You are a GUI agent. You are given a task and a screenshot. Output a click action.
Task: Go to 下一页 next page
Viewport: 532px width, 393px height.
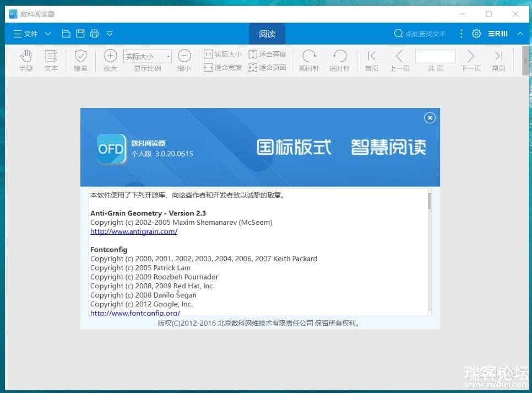click(x=470, y=61)
